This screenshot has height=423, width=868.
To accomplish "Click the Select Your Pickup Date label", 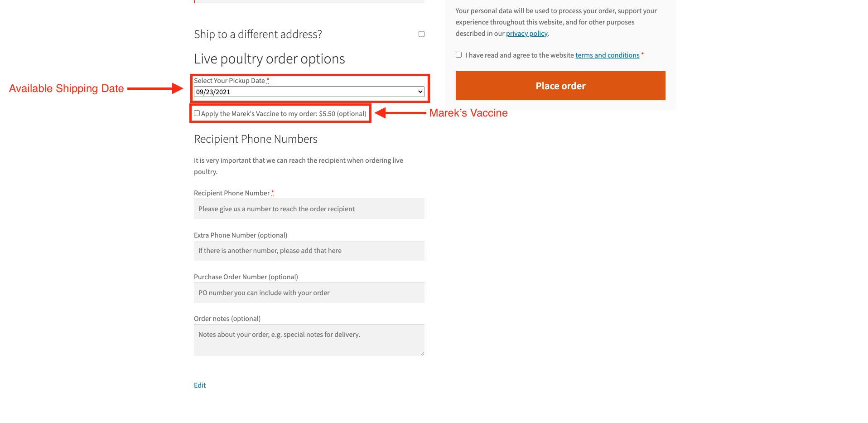I will click(x=229, y=81).
